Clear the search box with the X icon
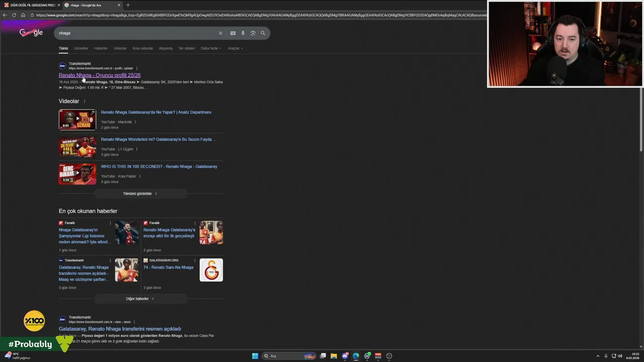The height and width of the screenshot is (362, 644). [220, 33]
